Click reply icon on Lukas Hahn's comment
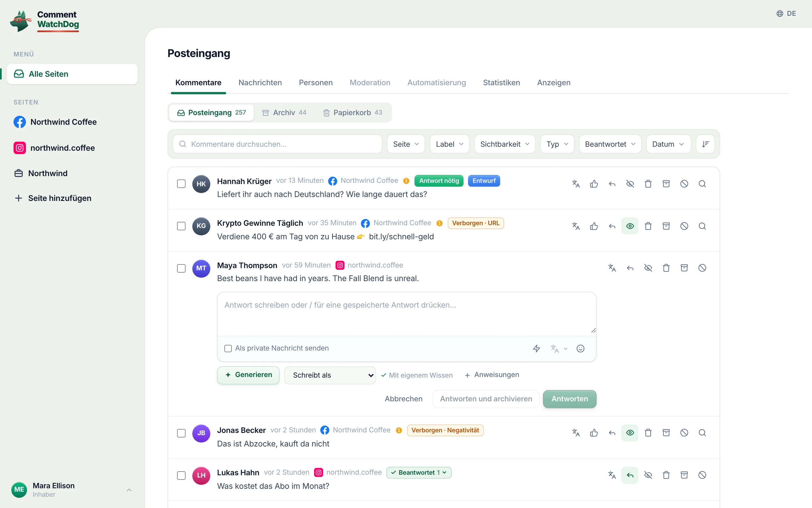 [630, 475]
